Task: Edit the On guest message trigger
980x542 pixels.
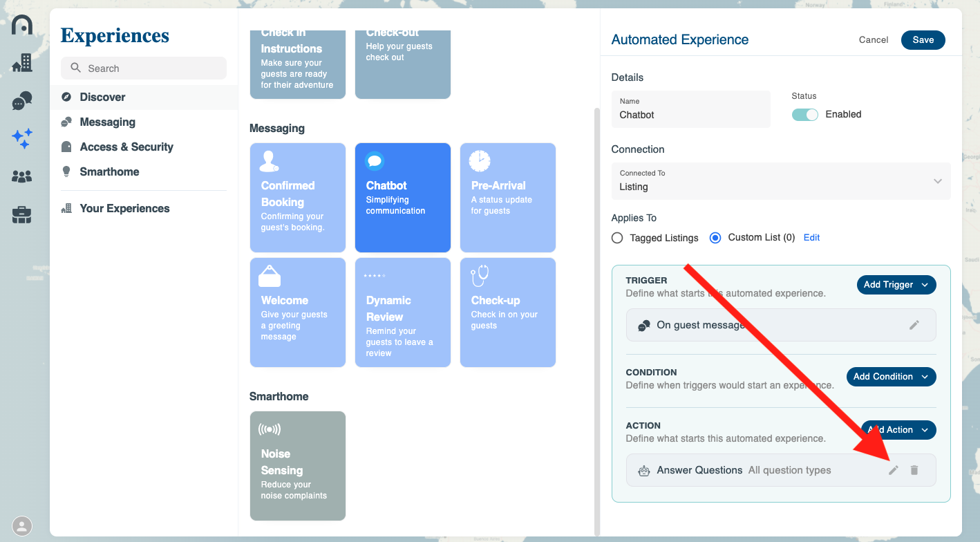Action: [914, 325]
